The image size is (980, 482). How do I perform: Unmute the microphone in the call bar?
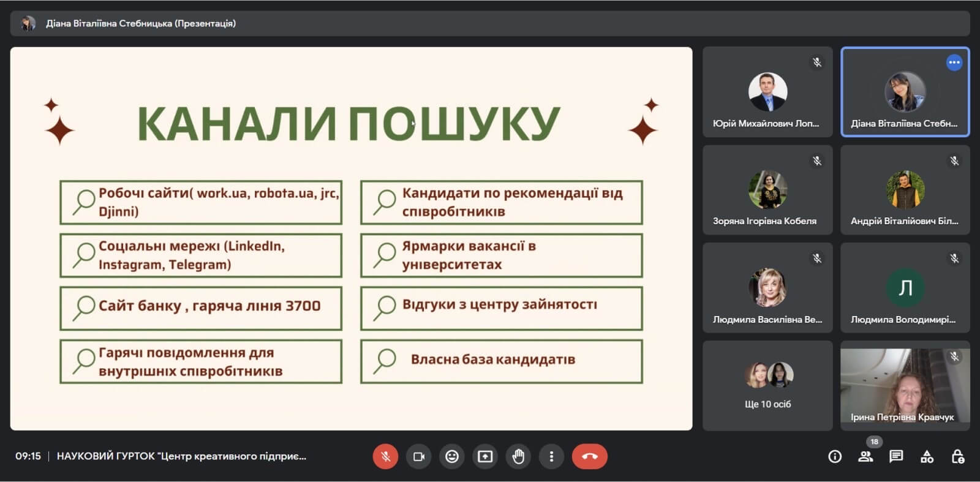[x=385, y=456]
